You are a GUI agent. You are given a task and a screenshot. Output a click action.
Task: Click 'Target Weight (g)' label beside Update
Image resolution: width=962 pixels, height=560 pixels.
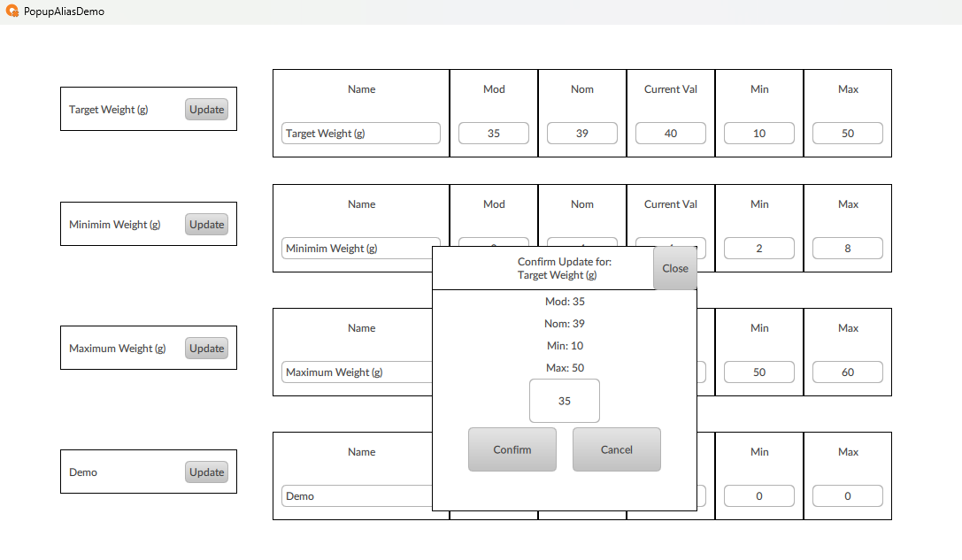[x=109, y=109]
